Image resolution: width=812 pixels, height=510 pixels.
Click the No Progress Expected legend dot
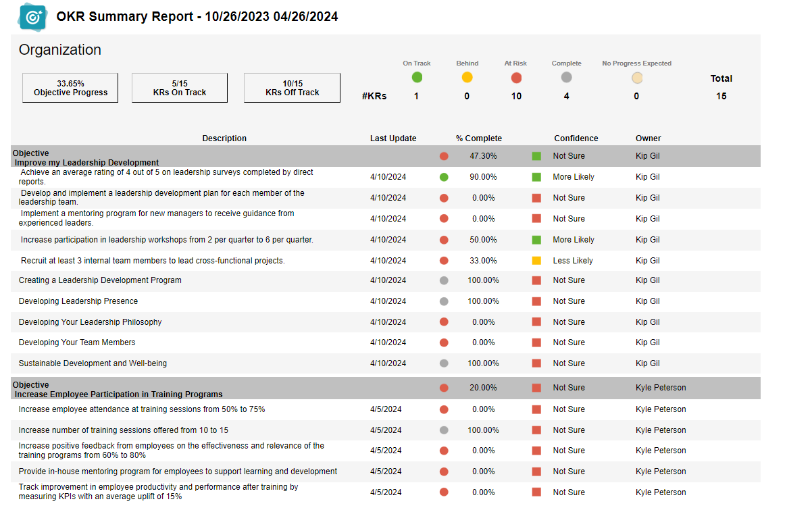[636, 77]
